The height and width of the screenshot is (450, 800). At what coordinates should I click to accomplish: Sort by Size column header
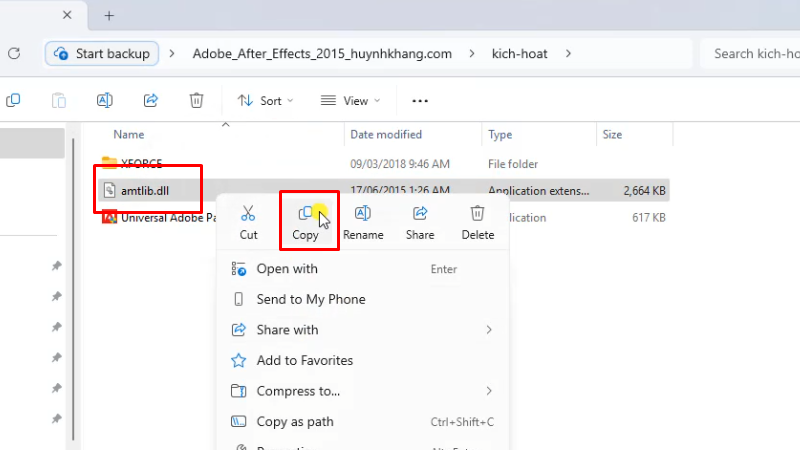click(x=612, y=135)
